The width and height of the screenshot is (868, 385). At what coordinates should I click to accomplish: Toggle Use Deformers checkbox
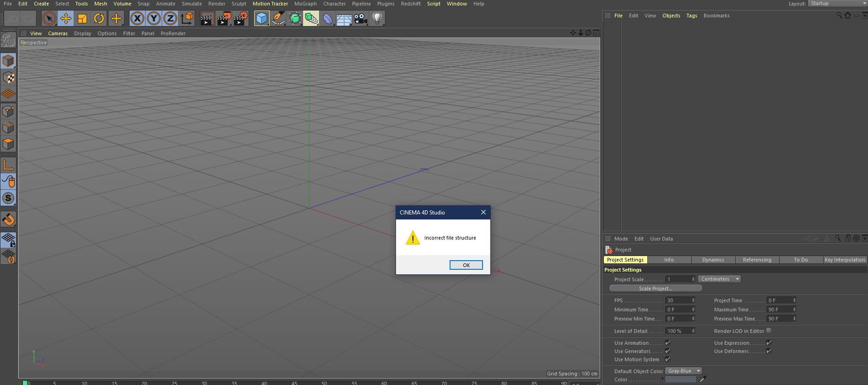[769, 351]
